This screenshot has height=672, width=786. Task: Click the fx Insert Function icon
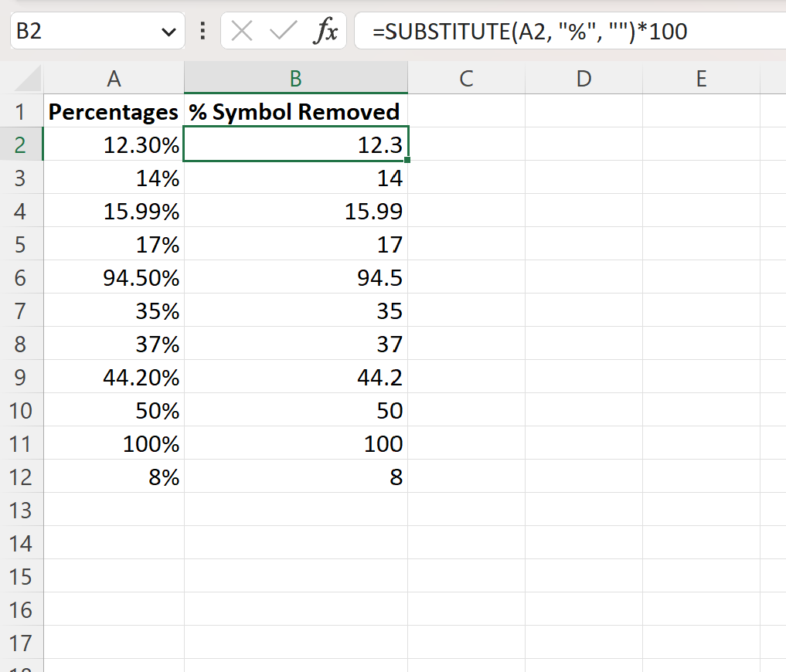coord(328,31)
